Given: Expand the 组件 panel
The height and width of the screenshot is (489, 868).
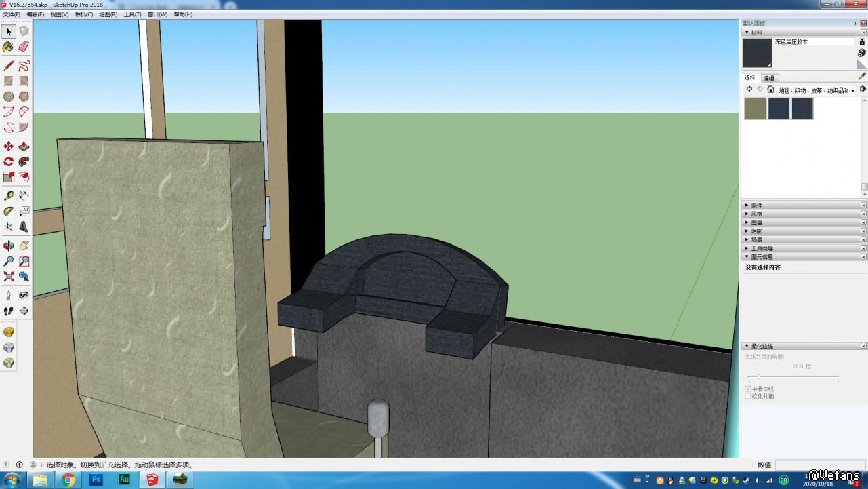Looking at the screenshot, I should 756,206.
